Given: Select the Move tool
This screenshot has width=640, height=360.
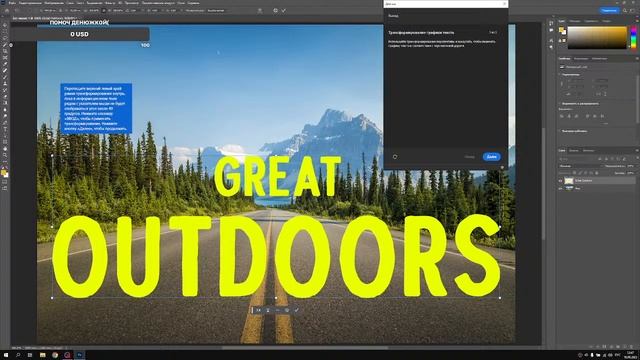Looking at the screenshot, I should pyautogui.click(x=5, y=25).
